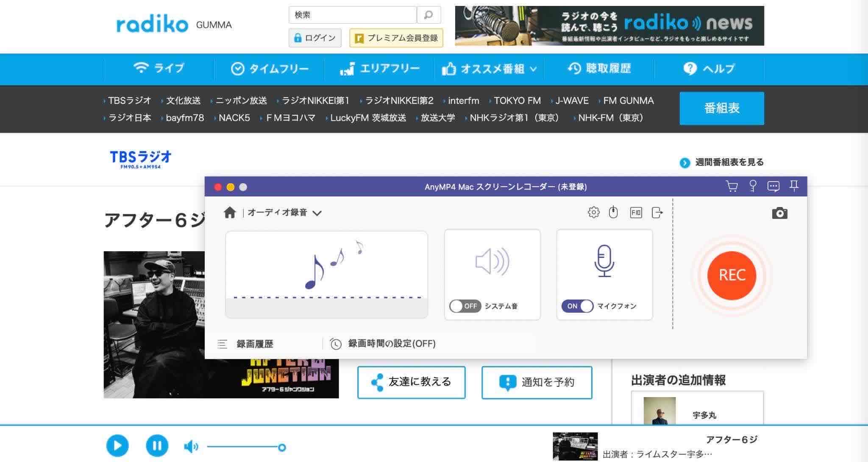
Task: Select the 聴取履歴 menu item
Action: point(599,68)
